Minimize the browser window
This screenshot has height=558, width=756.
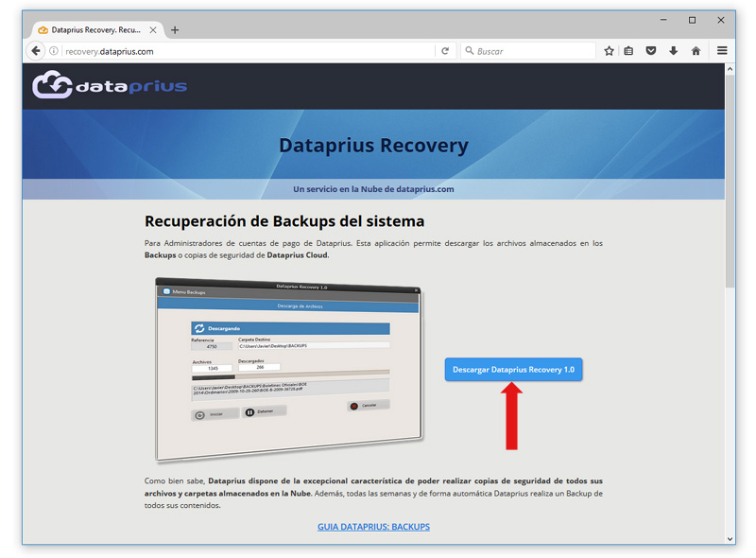tap(663, 20)
